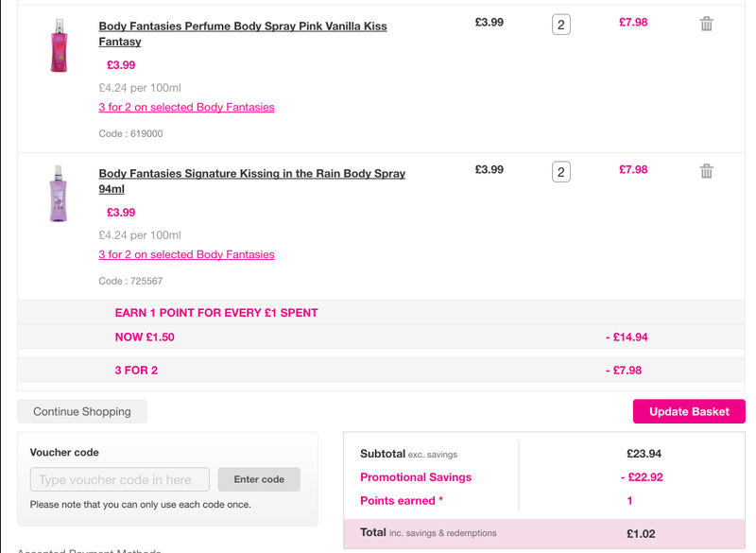Open Body Fantasies Signature Kissing in the Rain link
This screenshot has width=756, height=553.
tap(251, 181)
